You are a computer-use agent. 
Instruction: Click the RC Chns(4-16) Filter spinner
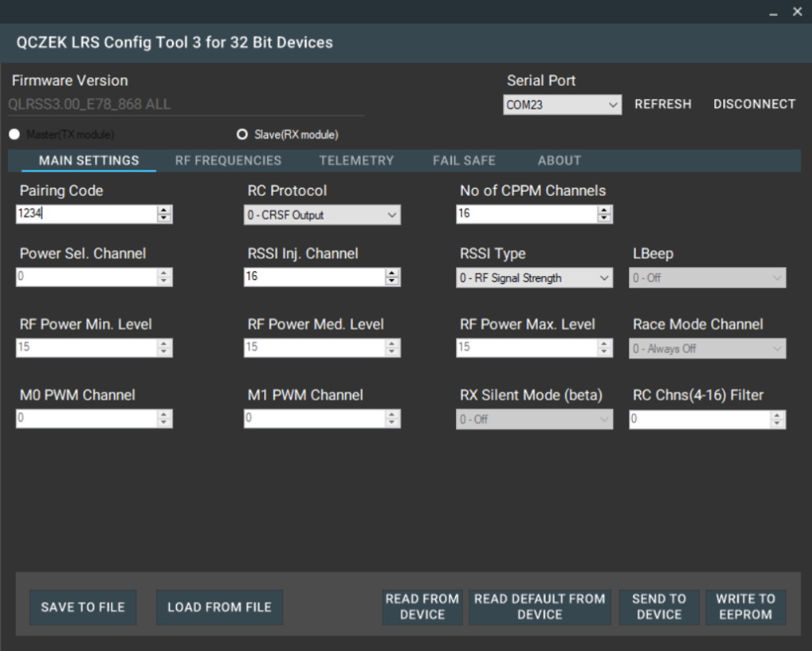click(777, 419)
